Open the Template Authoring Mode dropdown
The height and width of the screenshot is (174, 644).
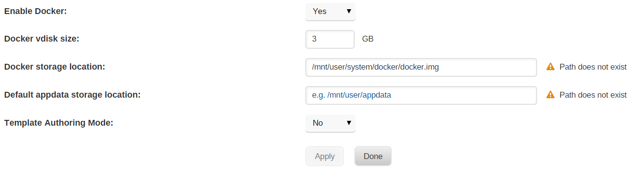tap(330, 123)
